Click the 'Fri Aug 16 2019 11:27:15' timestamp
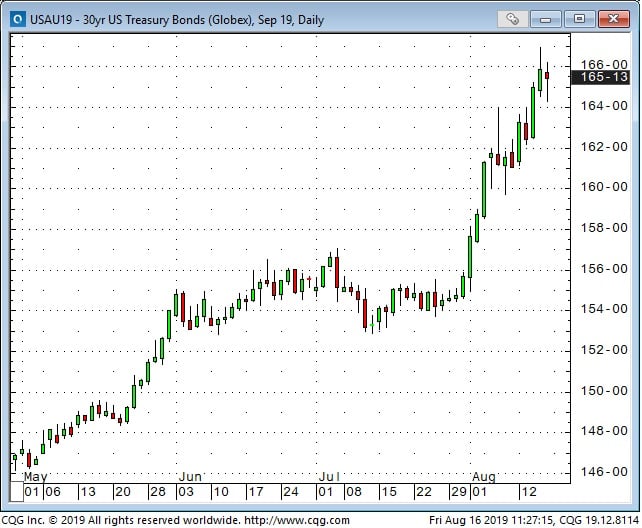This screenshot has height=528, width=642. [491, 520]
